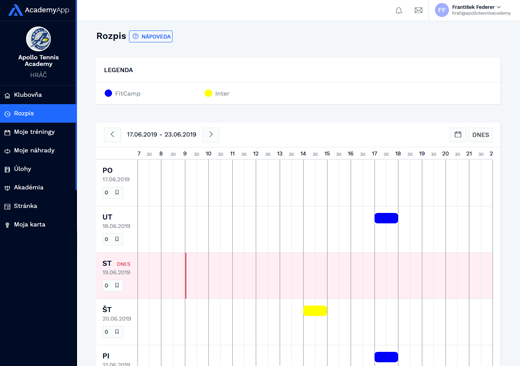Click the yellow Inter legend dot
This screenshot has width=520, height=366.
(208, 93)
